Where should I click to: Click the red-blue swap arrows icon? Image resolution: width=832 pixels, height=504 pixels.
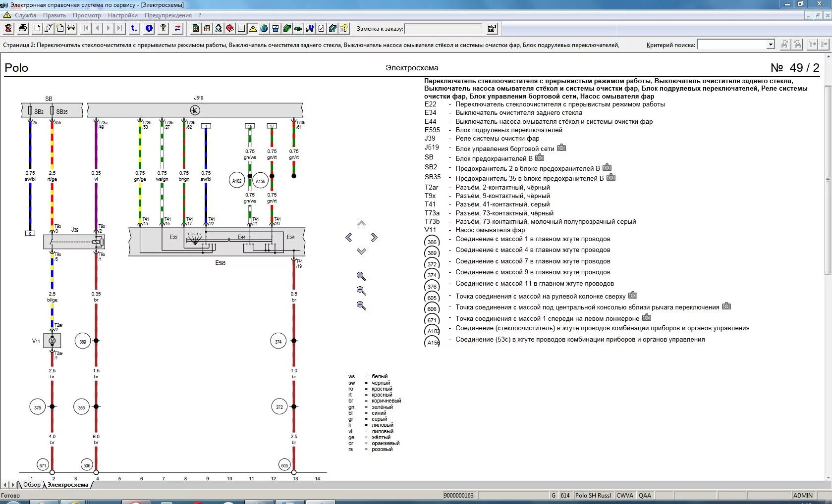[x=177, y=28]
